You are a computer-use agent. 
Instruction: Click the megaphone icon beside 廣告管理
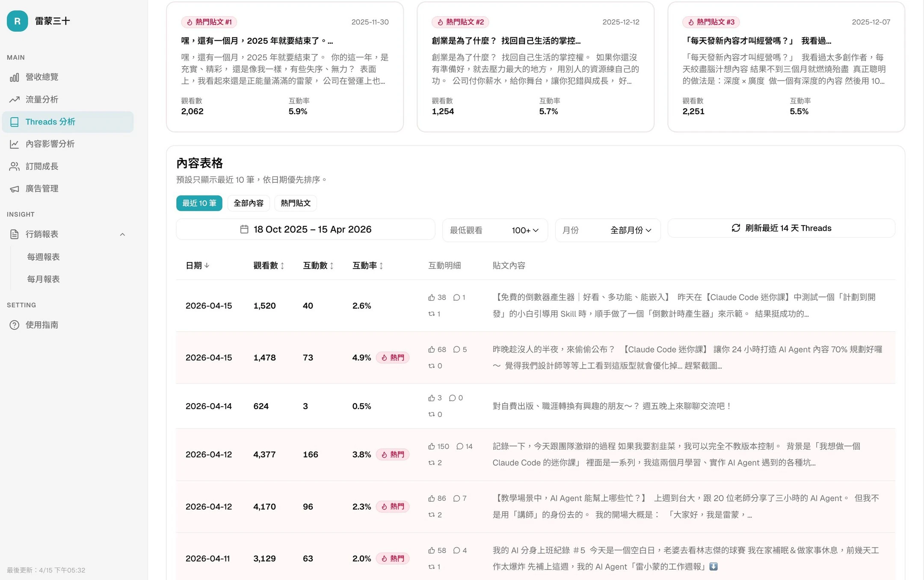pyautogui.click(x=15, y=189)
